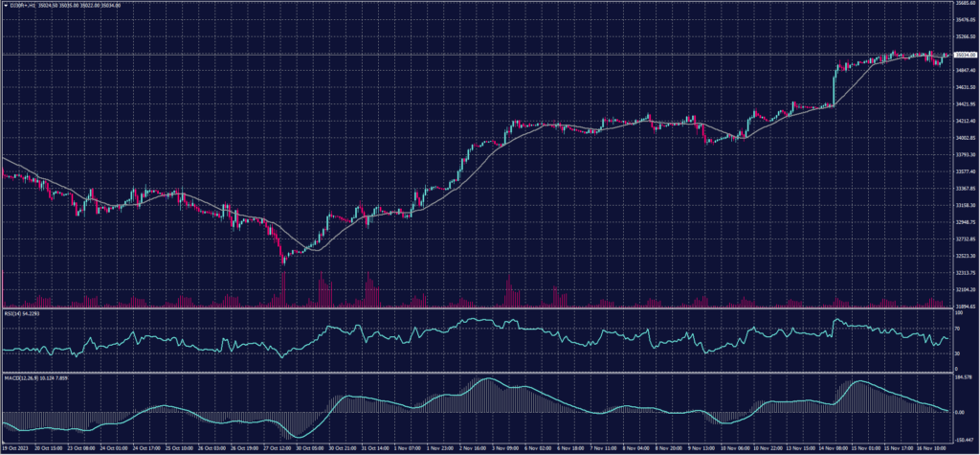Click the RSI 30 level label
This screenshot has width=980, height=455.
[x=956, y=353]
